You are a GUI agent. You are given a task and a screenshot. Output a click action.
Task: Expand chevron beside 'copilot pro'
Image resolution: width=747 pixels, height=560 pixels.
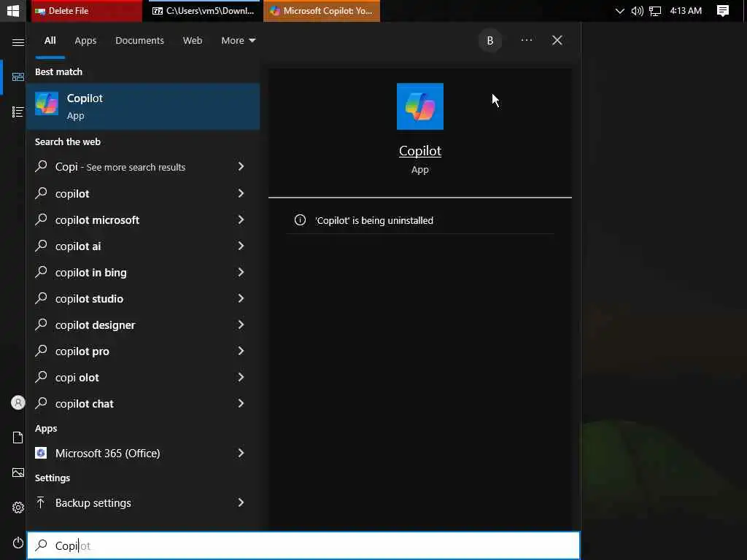[241, 351]
